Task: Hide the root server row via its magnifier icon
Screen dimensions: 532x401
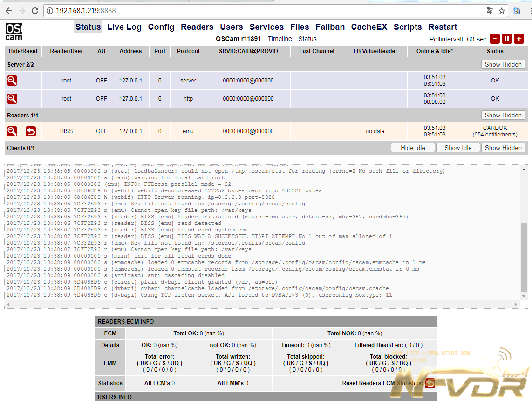Action: 12,81
